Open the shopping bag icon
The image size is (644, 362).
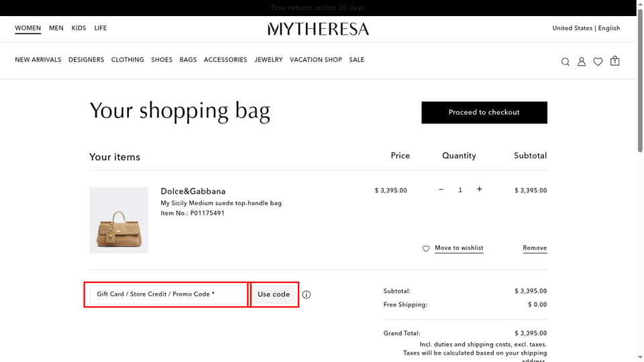point(615,61)
